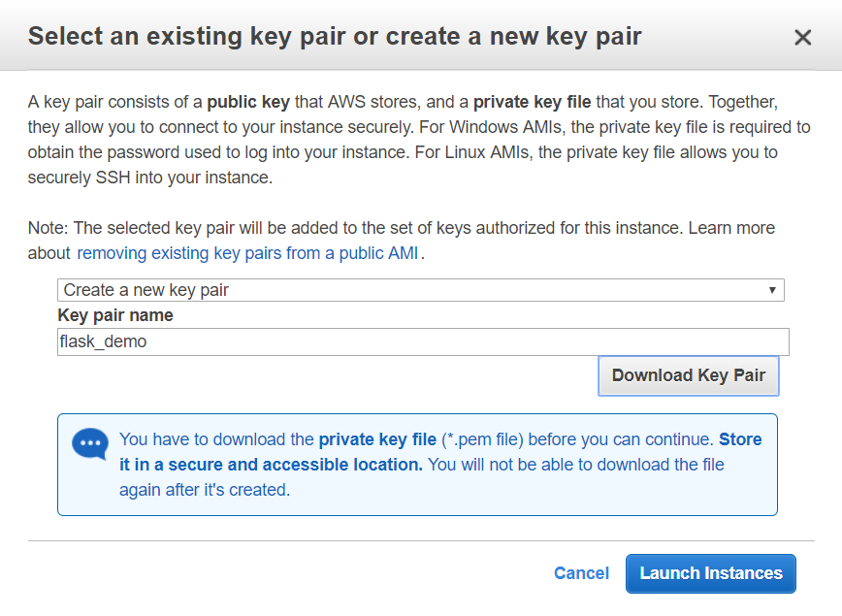Click the dropdown arrow of the key pair selector
The width and height of the screenshot is (842, 616).
click(x=772, y=290)
